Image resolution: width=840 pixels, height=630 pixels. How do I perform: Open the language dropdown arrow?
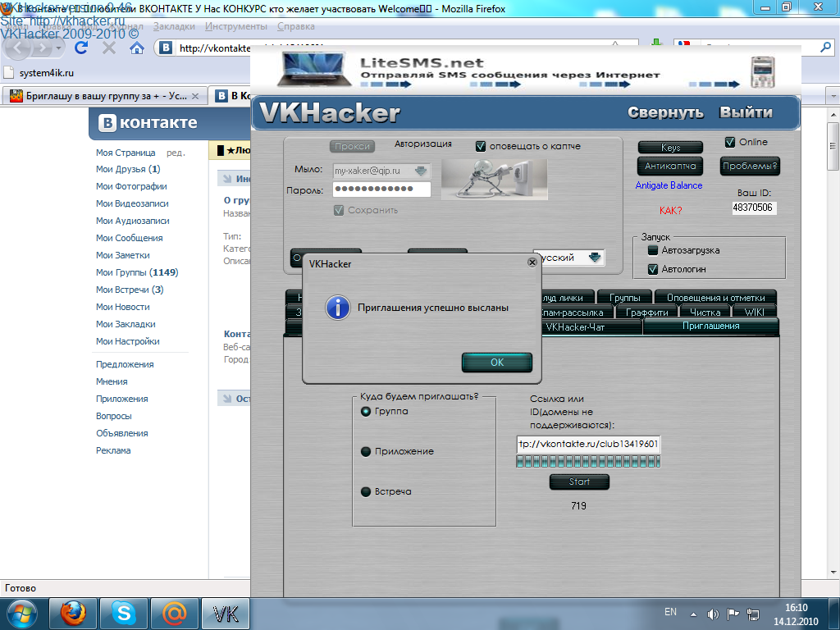[595, 258]
